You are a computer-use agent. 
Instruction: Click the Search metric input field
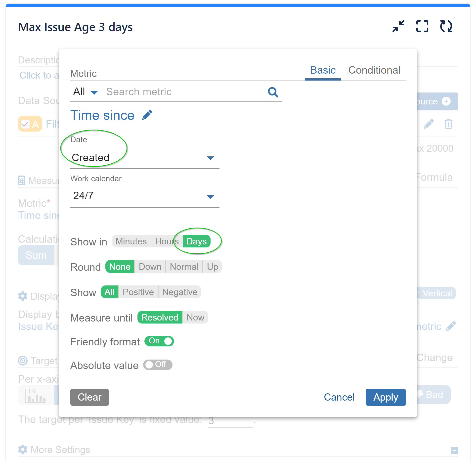(x=184, y=92)
